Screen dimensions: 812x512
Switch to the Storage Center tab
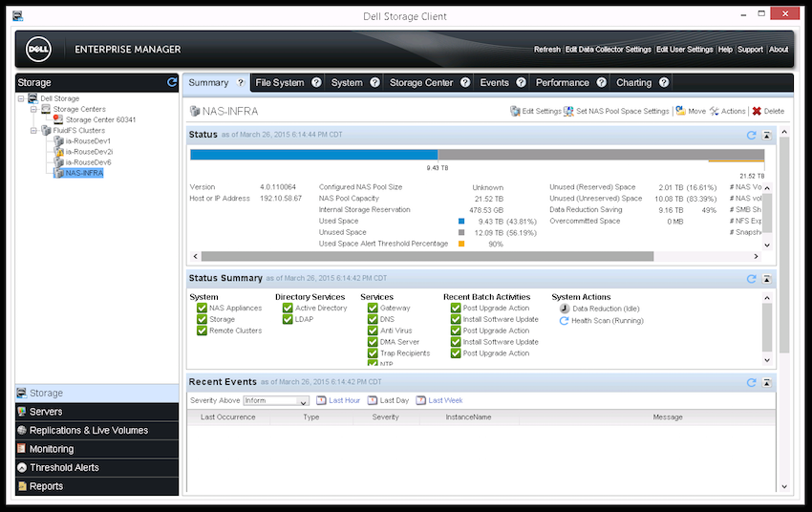point(421,82)
